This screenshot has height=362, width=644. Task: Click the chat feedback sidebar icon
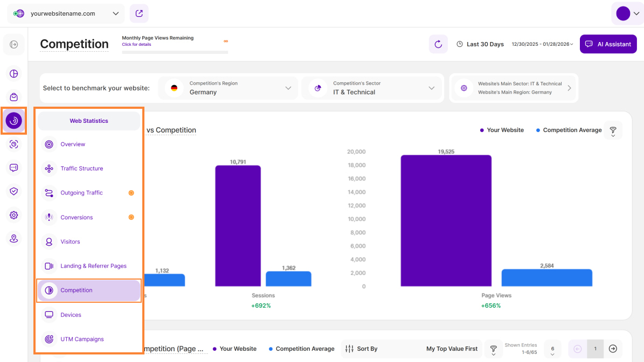click(x=14, y=168)
